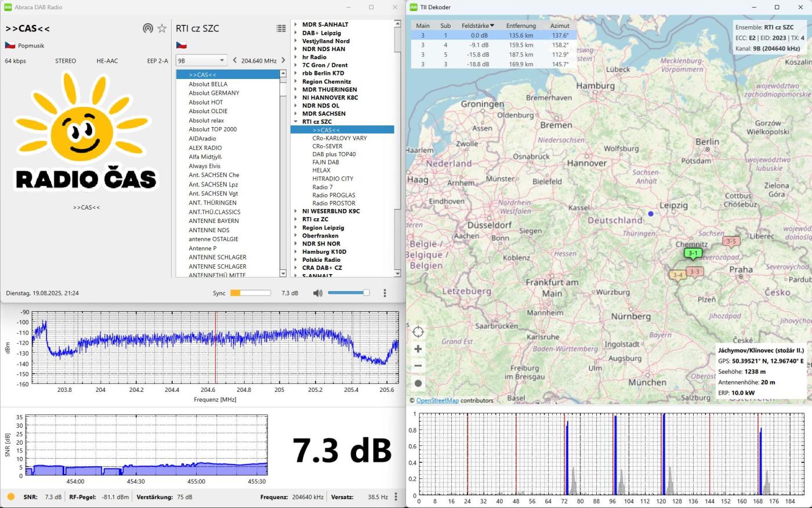Click the announcement broadcast icon beside the star

(148, 28)
